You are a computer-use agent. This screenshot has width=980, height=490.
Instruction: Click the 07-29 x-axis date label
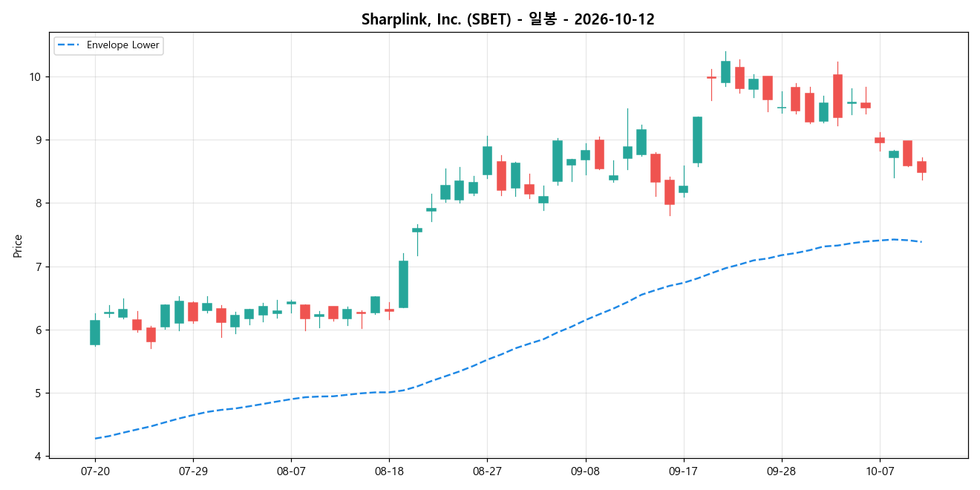[x=193, y=471]
